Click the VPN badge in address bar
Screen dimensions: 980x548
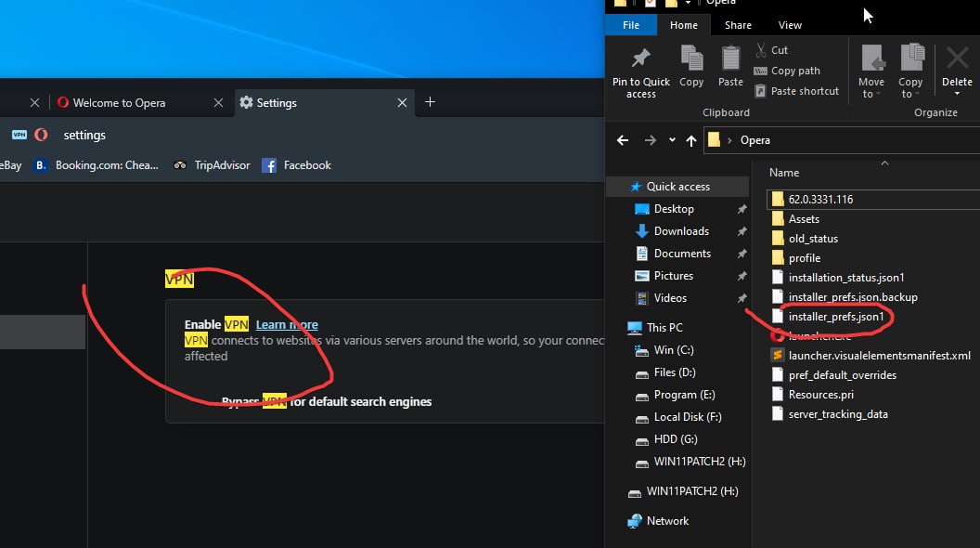(19, 135)
